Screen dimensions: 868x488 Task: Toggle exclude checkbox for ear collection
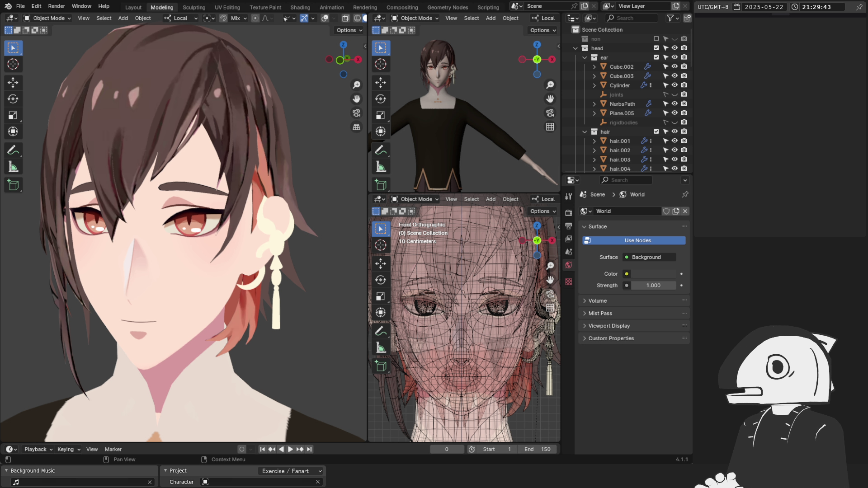click(x=656, y=57)
